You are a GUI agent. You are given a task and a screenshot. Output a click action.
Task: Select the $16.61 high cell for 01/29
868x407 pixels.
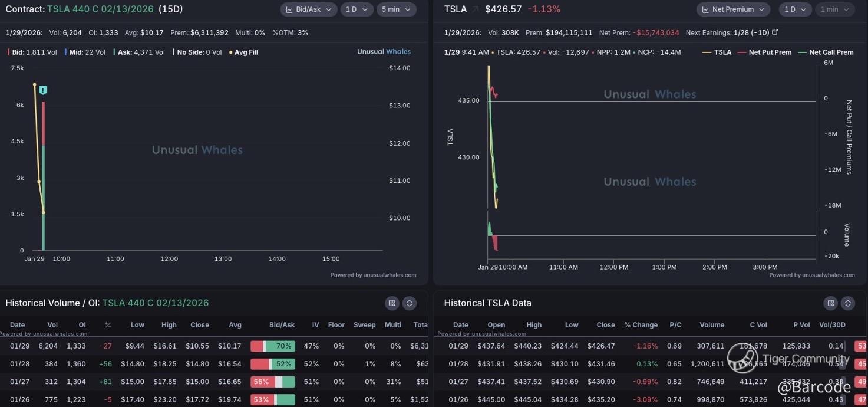click(x=165, y=346)
